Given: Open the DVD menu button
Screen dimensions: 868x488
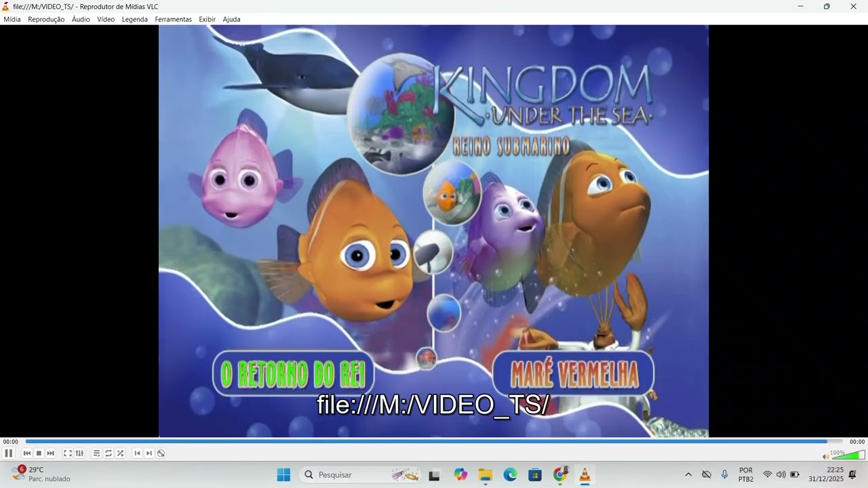Looking at the screenshot, I should [161, 453].
